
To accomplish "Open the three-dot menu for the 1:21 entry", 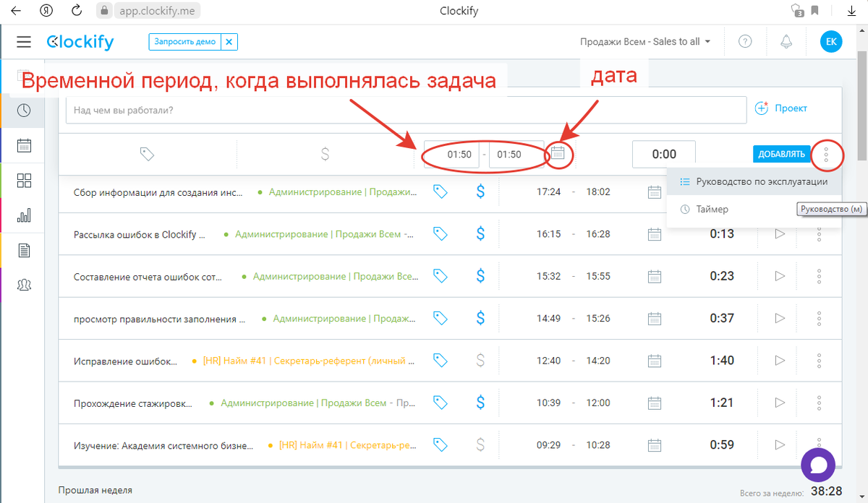I will [819, 403].
